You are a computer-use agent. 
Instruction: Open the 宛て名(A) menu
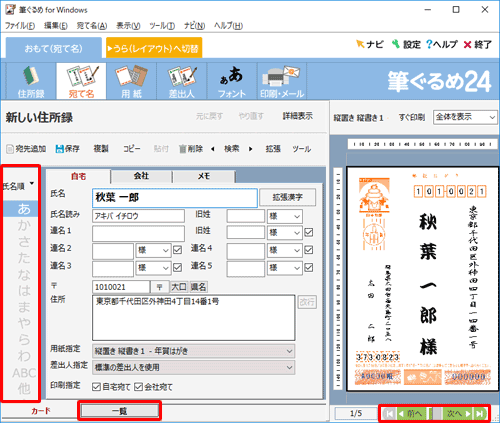[x=92, y=26]
